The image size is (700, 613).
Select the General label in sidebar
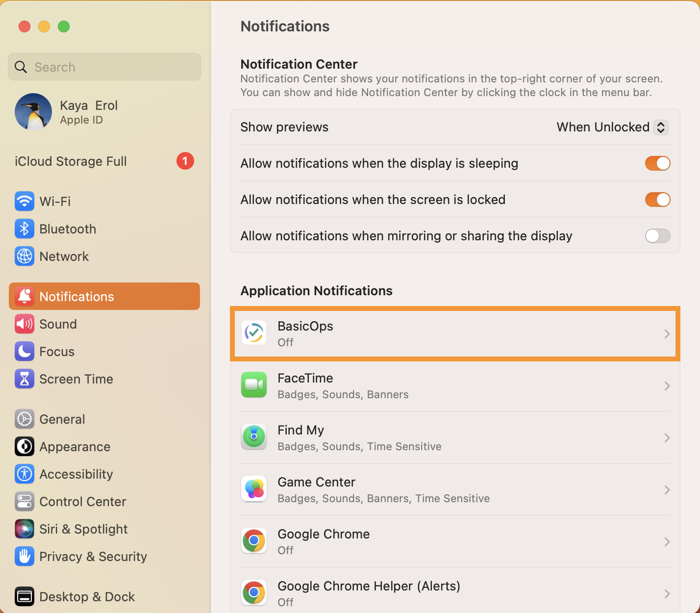[x=62, y=419]
